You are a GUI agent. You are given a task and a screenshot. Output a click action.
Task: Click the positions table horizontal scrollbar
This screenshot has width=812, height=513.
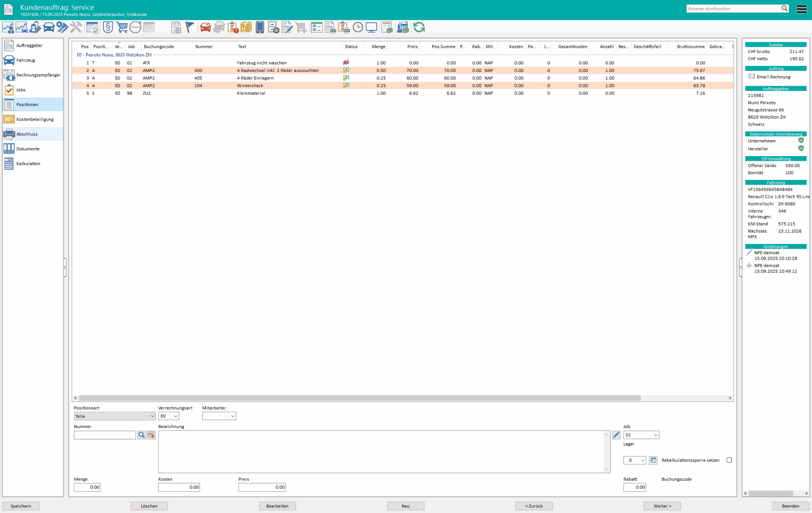[360, 398]
